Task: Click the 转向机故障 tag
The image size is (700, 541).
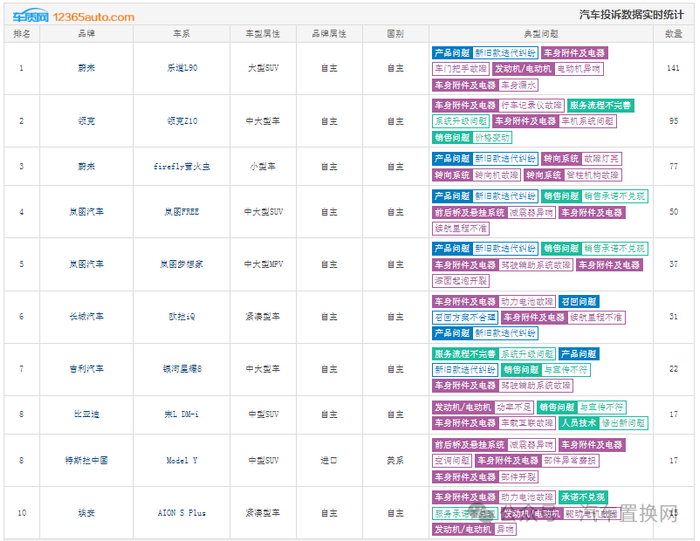Action: [x=496, y=175]
